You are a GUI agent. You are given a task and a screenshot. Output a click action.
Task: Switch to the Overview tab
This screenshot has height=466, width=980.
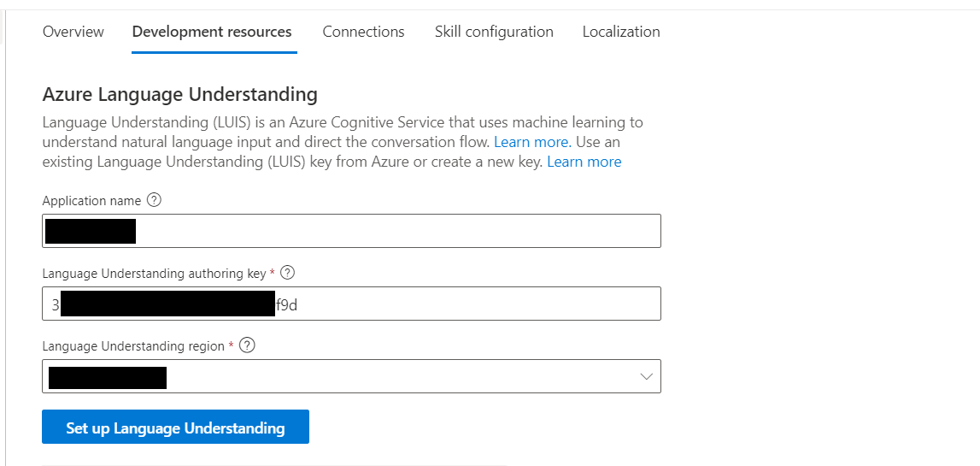[73, 32]
